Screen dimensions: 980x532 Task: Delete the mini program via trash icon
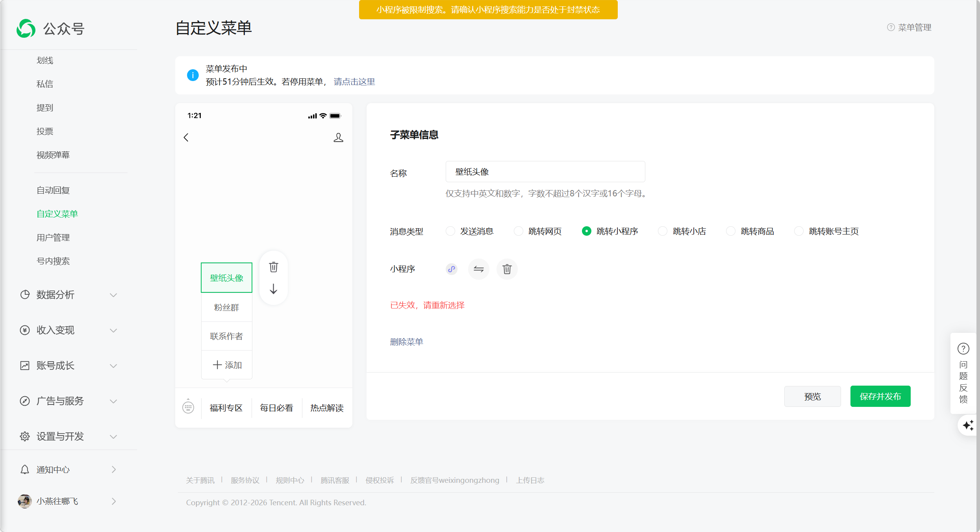tap(507, 269)
